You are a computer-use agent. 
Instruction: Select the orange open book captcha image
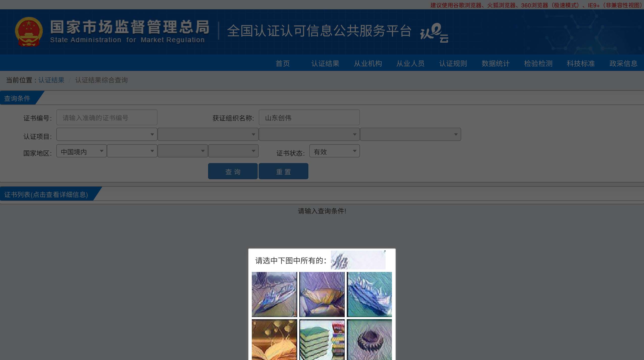point(274,340)
